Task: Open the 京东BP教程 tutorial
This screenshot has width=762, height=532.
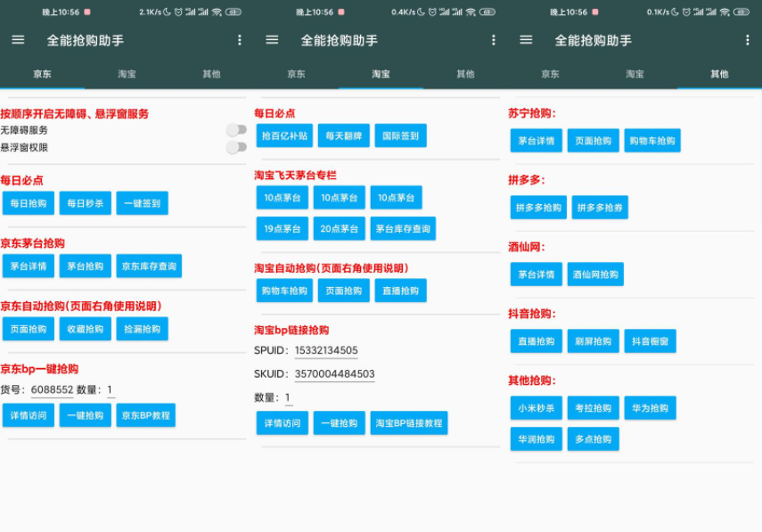Action: (146, 415)
